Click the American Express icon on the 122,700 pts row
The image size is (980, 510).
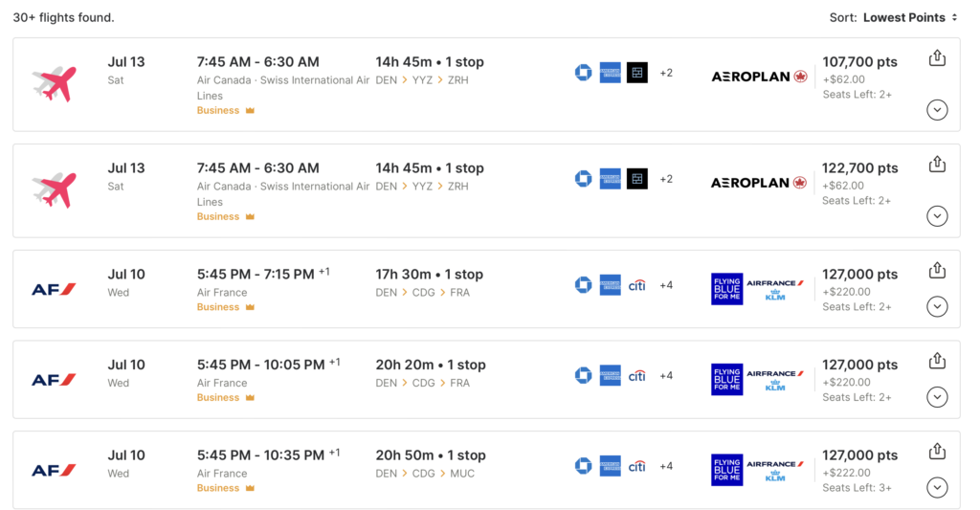pos(610,179)
